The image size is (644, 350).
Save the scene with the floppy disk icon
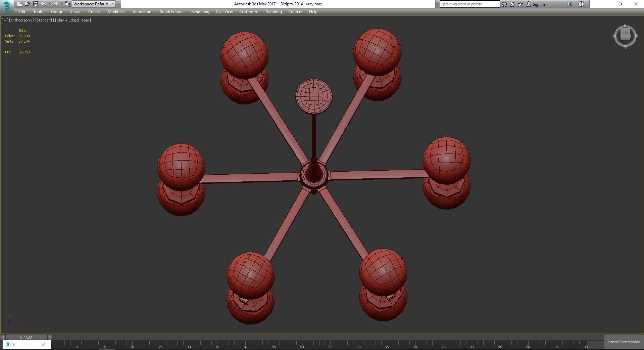(35, 4)
